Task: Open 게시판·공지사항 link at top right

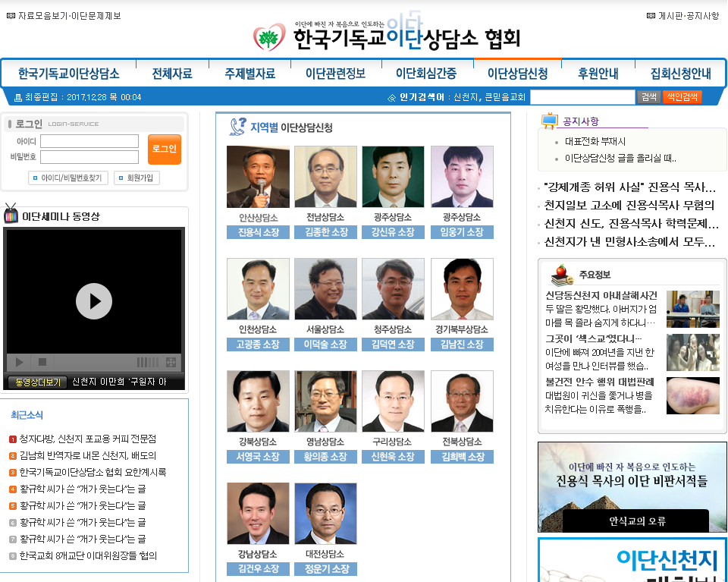Action: (x=683, y=16)
